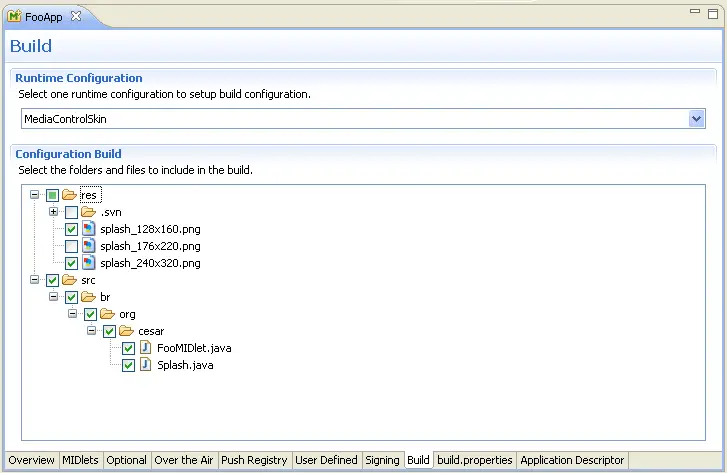Maximize the editor pane
Screen dimensions: 727x473
pos(713,12)
